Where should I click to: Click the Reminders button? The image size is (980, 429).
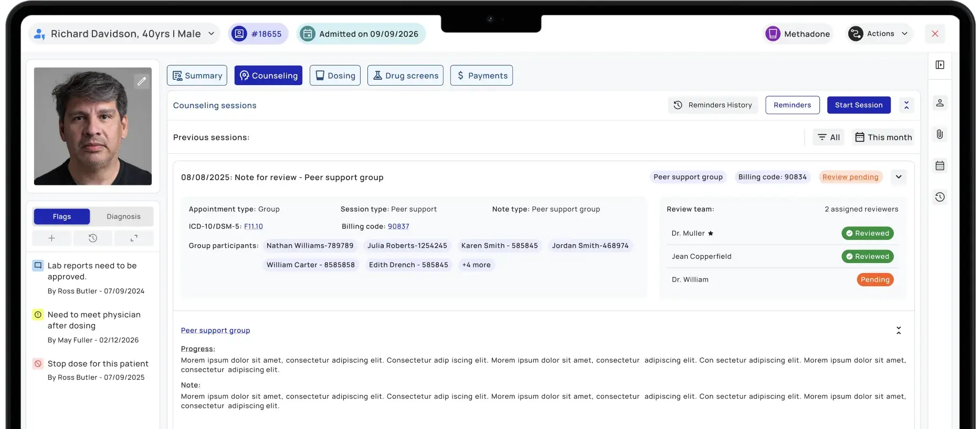(x=792, y=105)
